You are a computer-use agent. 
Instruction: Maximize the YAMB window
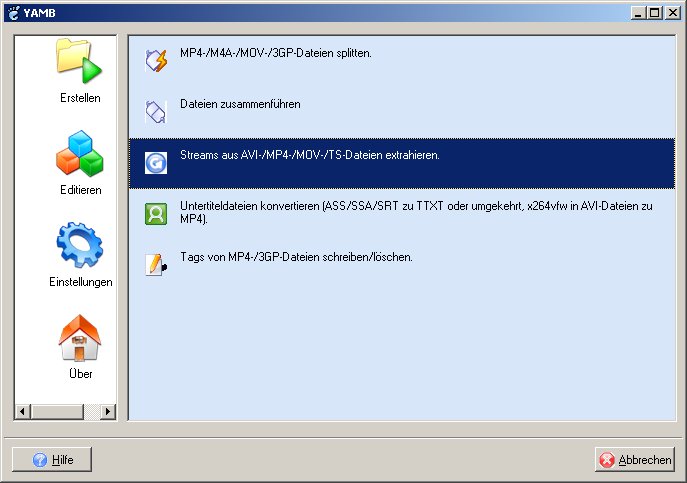point(654,13)
